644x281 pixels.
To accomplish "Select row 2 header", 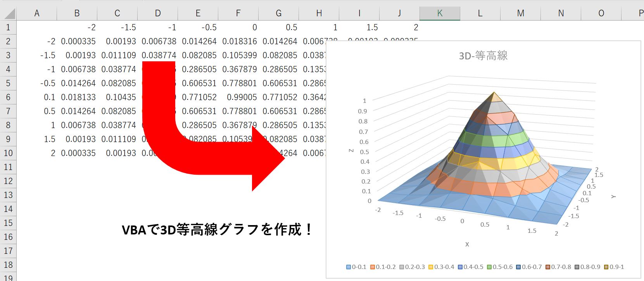I will [x=8, y=42].
